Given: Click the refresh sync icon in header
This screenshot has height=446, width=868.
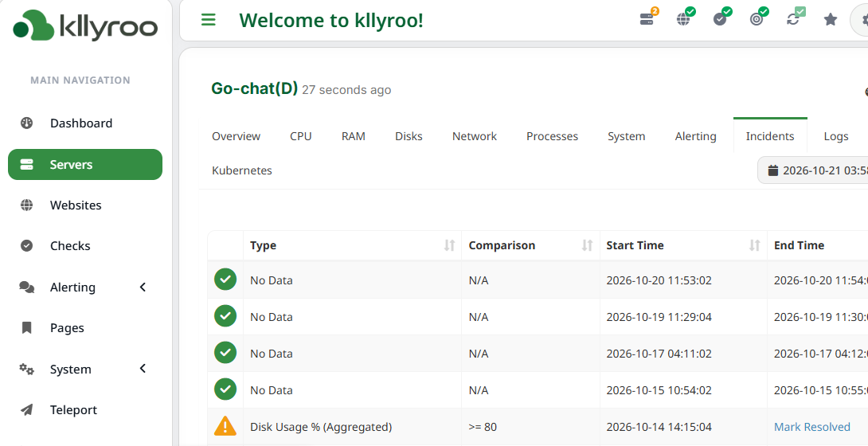Looking at the screenshot, I should pyautogui.click(x=793, y=19).
